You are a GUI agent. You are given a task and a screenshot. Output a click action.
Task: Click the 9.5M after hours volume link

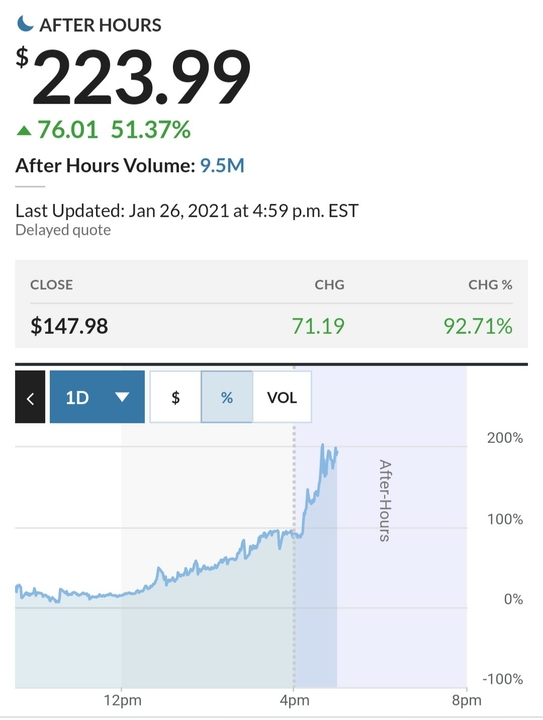point(222,165)
